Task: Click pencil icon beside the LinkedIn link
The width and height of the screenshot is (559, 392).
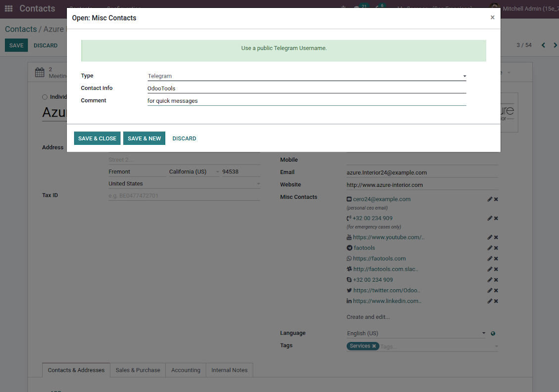Action: coord(489,301)
